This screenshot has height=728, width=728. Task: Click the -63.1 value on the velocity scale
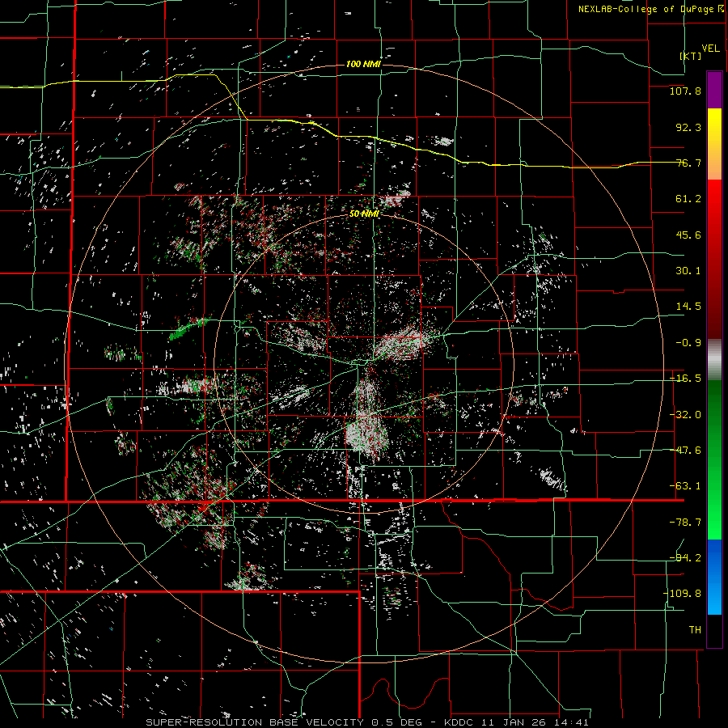pyautogui.click(x=685, y=486)
